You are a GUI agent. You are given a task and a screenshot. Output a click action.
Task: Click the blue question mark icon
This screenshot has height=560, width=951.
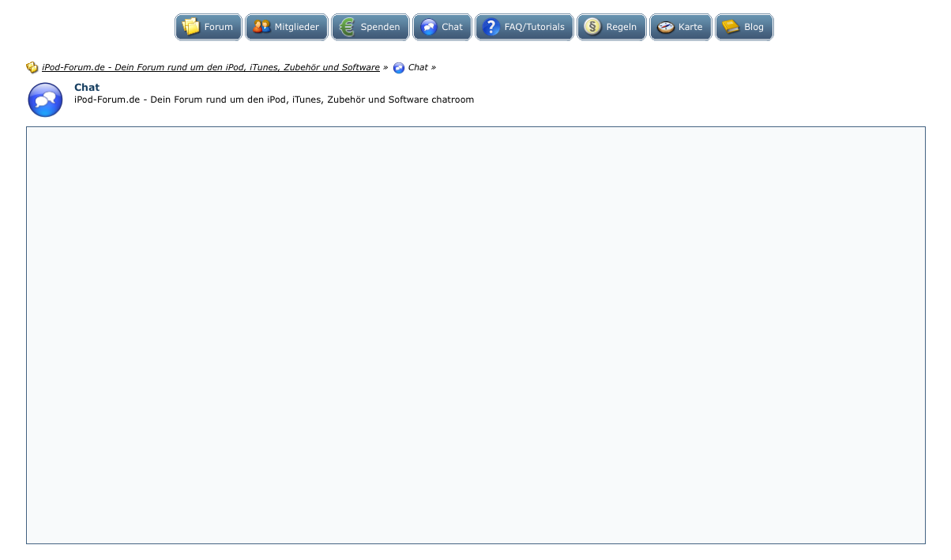491,27
